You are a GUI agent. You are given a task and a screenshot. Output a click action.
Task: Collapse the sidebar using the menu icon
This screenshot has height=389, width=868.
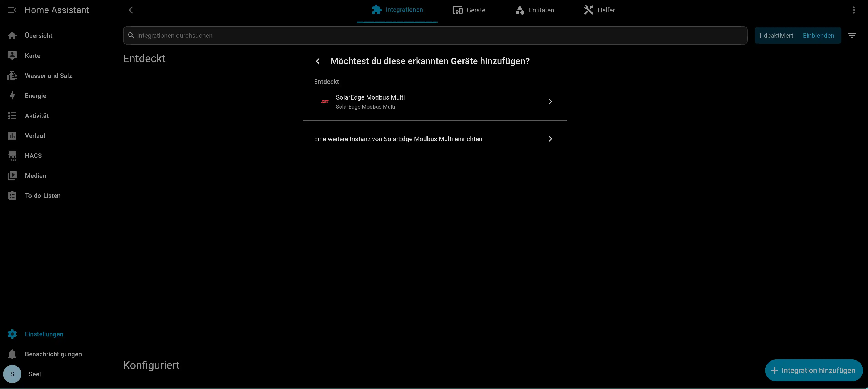click(12, 10)
